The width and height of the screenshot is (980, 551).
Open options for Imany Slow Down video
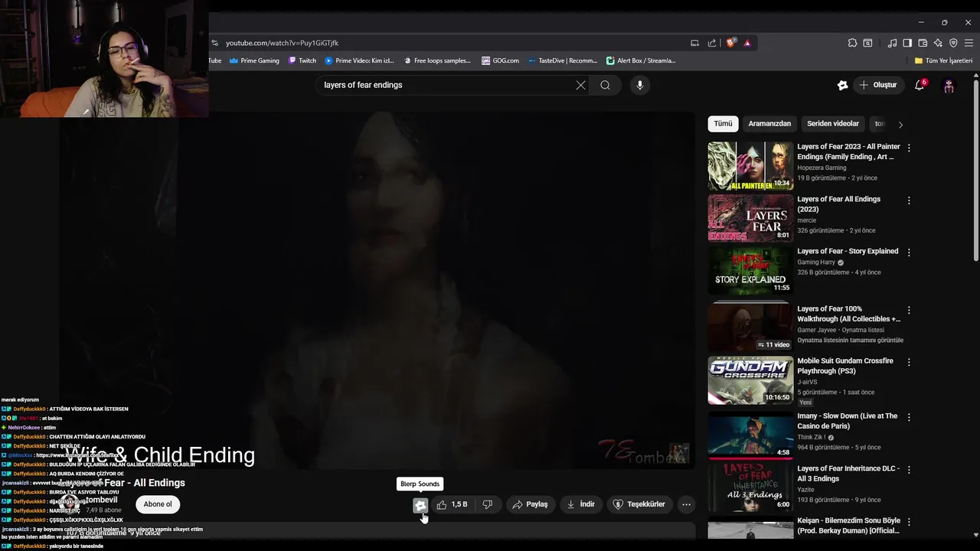click(x=909, y=418)
